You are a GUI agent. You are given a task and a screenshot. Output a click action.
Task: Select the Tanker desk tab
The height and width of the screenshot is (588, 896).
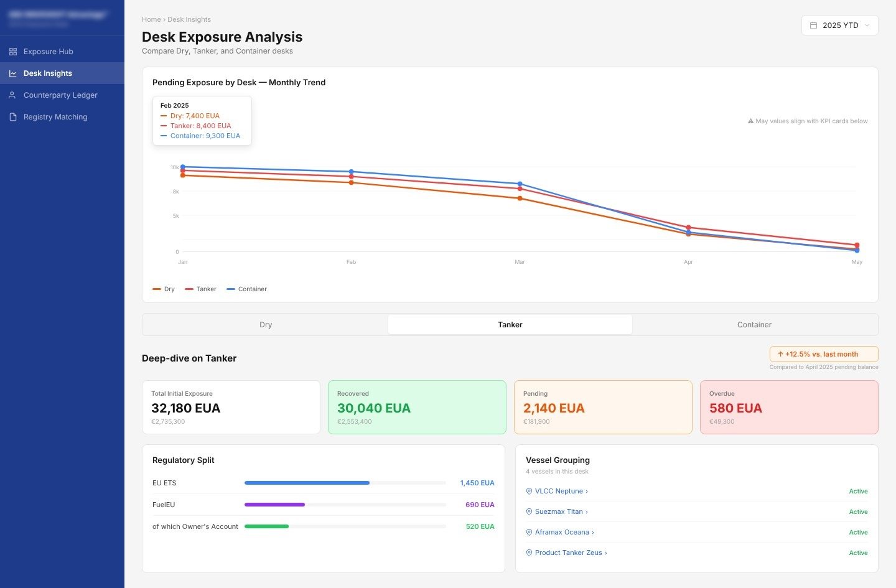coord(510,325)
